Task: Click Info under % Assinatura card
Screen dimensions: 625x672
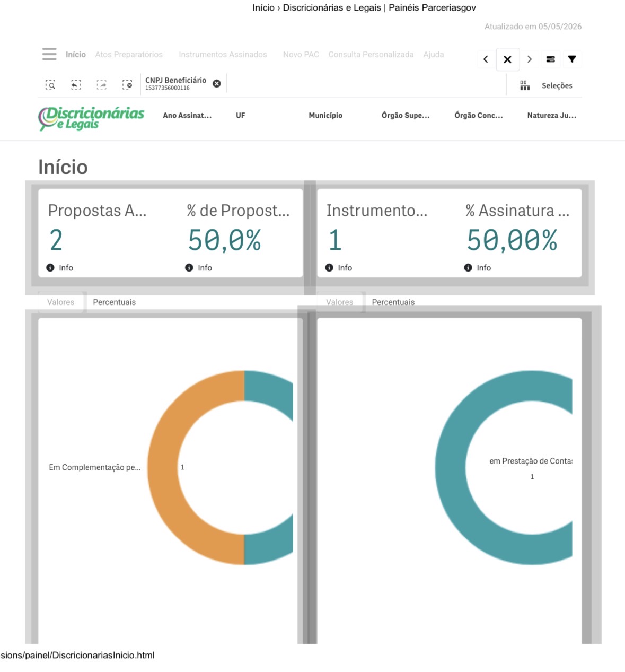Action: (x=478, y=268)
